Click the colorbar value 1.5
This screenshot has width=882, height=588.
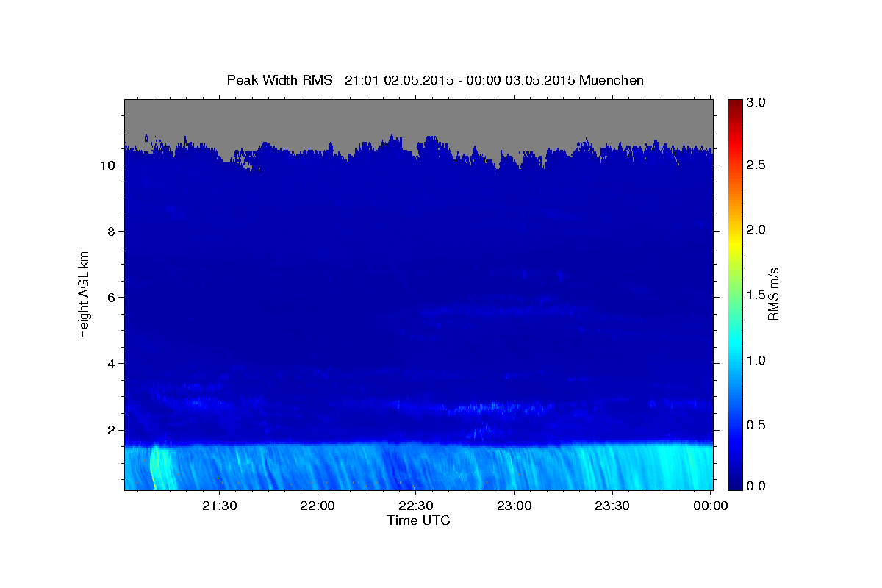(x=756, y=295)
